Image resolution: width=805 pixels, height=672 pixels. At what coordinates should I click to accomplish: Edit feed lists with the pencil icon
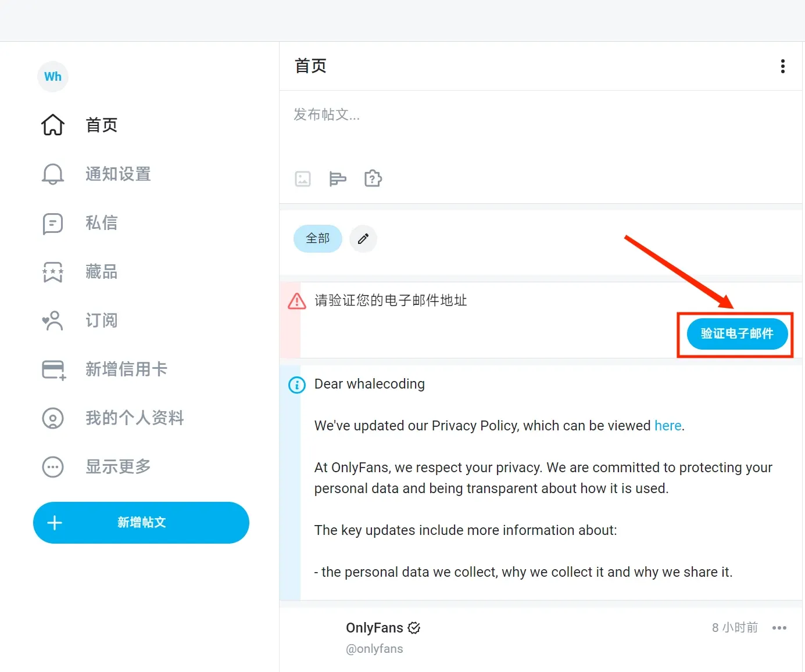click(363, 239)
